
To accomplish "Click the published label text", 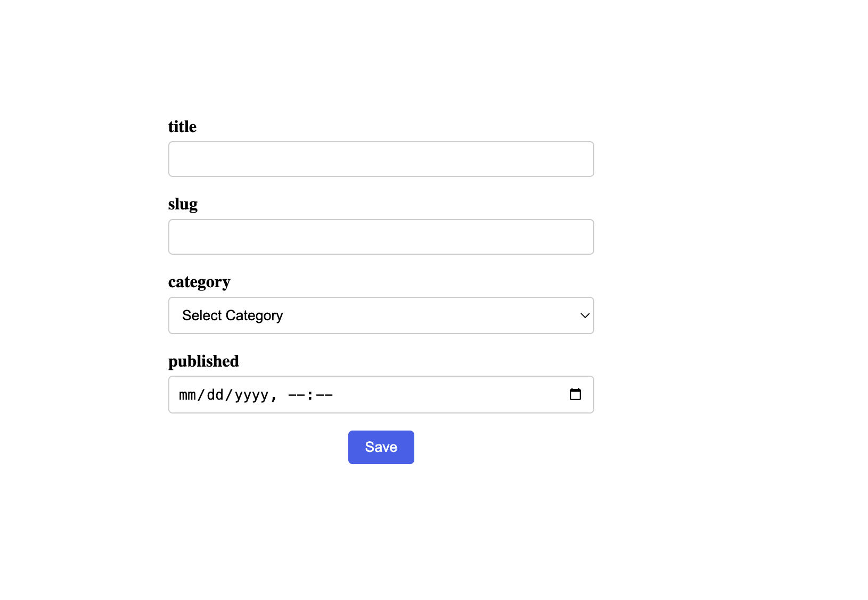I will tap(203, 361).
